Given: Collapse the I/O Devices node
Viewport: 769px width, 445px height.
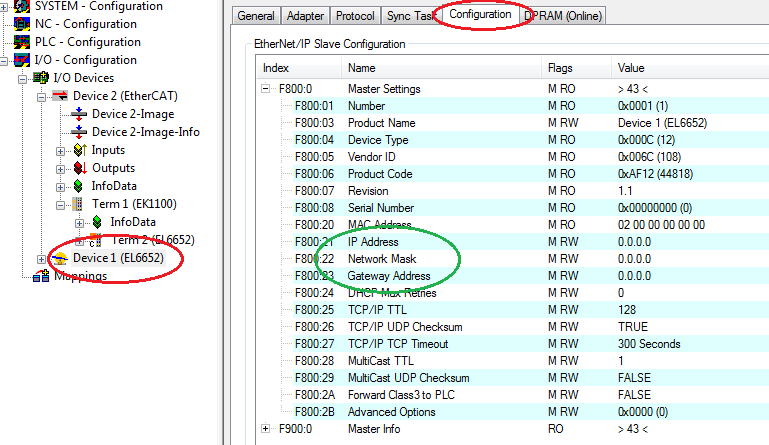Looking at the screenshot, I should (x=23, y=79).
